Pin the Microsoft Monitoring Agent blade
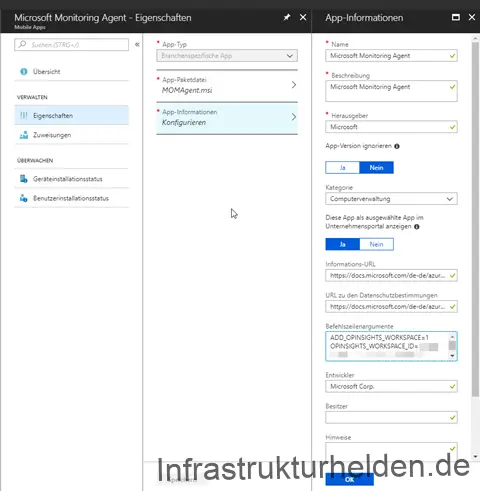This screenshot has height=491, width=480. (287, 17)
